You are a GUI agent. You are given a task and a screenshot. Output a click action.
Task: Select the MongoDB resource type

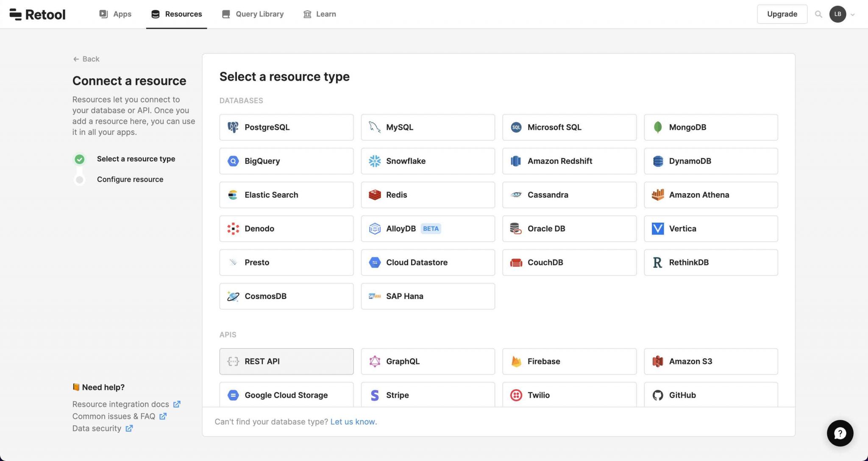click(710, 127)
